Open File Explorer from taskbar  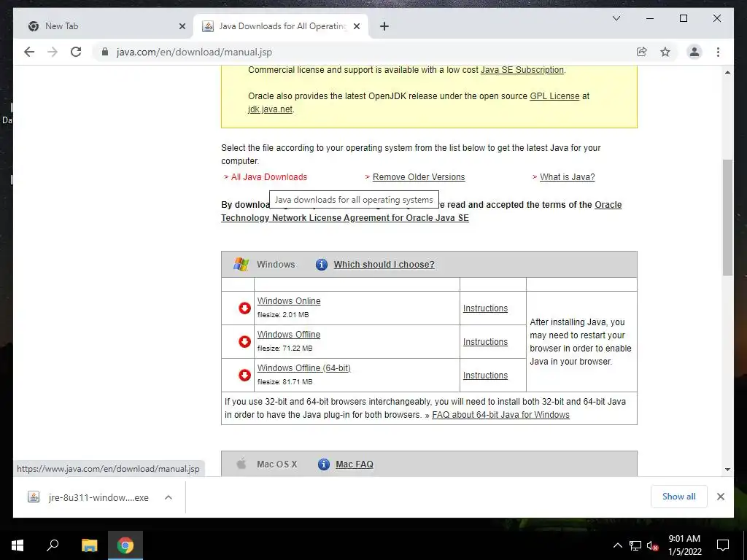pyautogui.click(x=89, y=545)
